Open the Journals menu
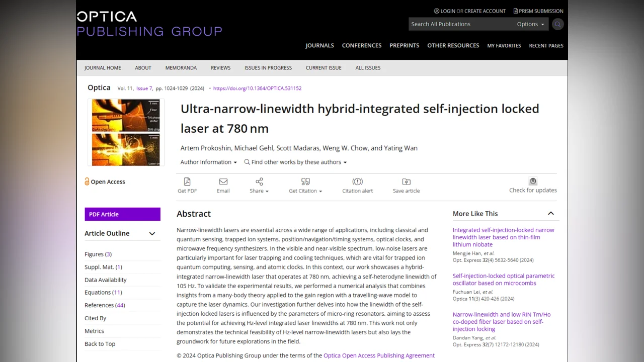644x362 pixels. (319, 45)
